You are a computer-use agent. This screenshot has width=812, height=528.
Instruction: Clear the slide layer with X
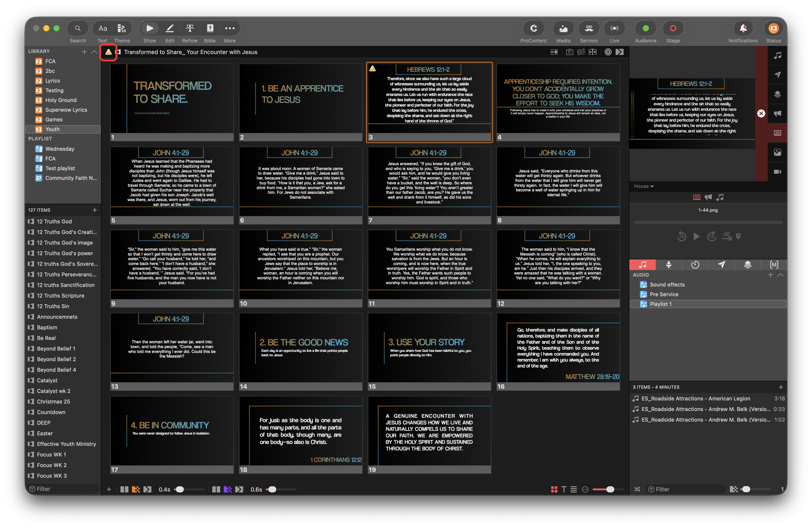click(x=761, y=113)
